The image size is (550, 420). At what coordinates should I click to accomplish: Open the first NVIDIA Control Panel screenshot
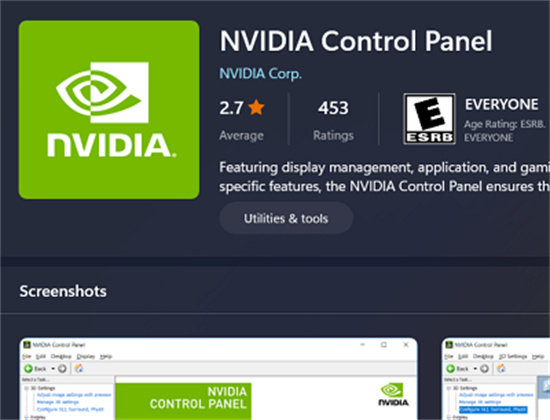click(x=219, y=379)
